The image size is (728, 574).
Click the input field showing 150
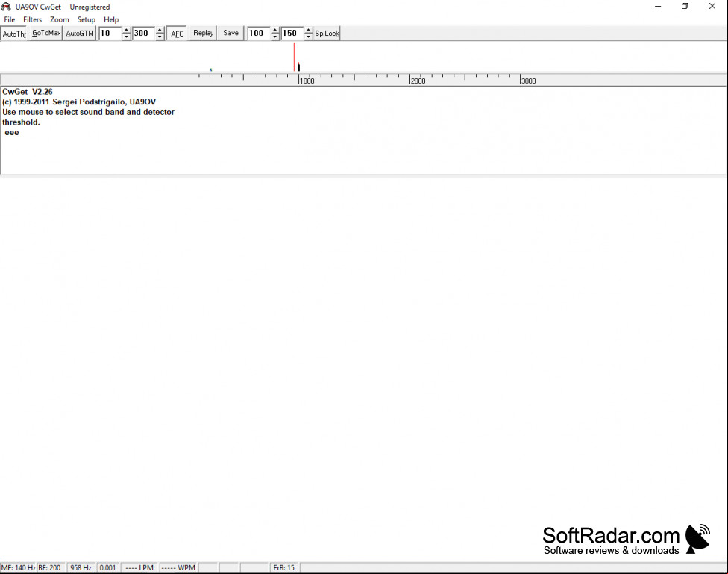point(292,34)
